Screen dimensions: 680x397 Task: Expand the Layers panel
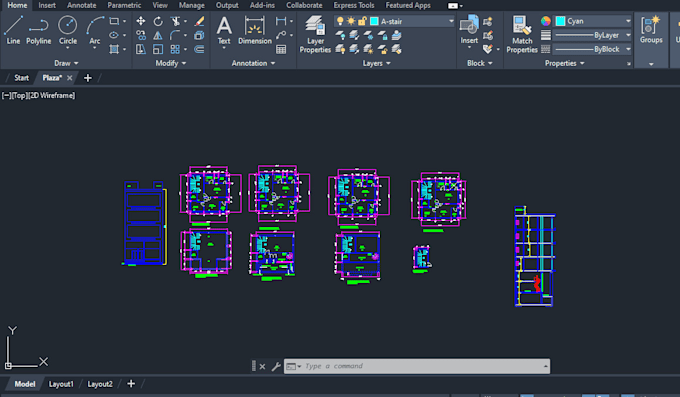point(376,63)
